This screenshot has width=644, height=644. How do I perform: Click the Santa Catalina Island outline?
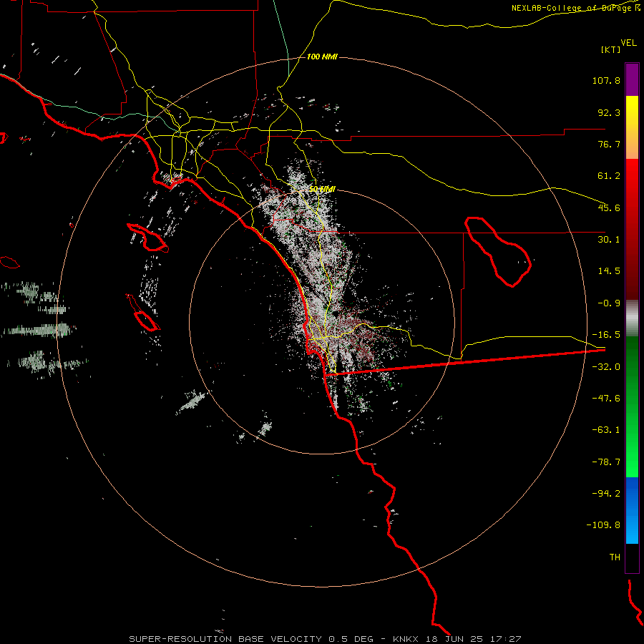[147, 238]
